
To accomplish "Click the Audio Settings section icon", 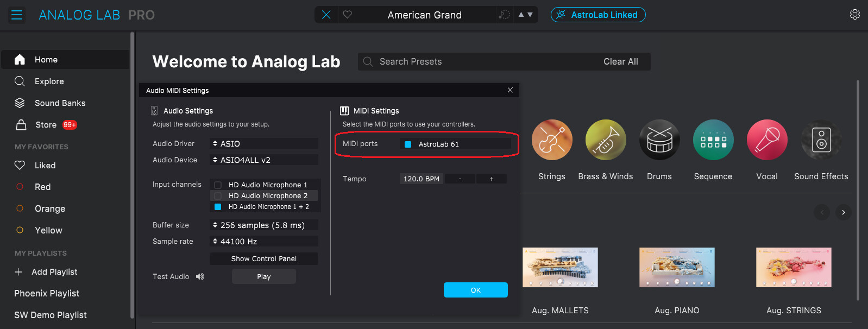I will coord(154,111).
